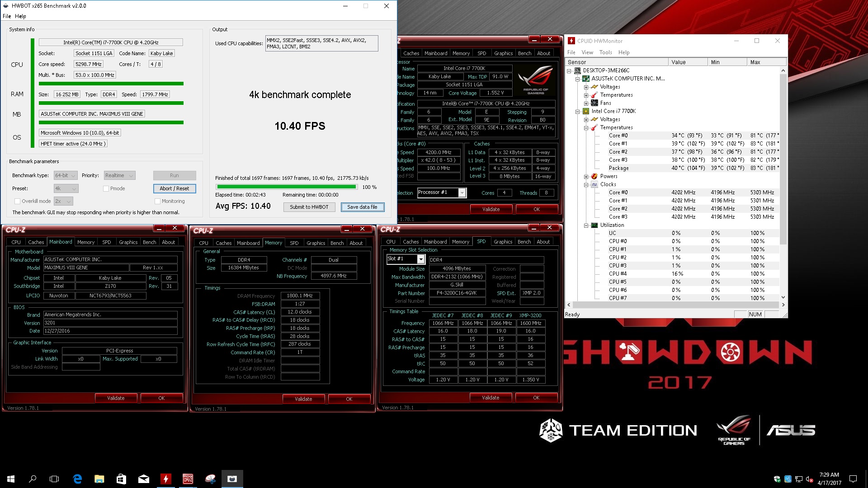Click the Core speed 5298.7 MHz field
The height and width of the screenshot is (488, 868).
point(89,64)
